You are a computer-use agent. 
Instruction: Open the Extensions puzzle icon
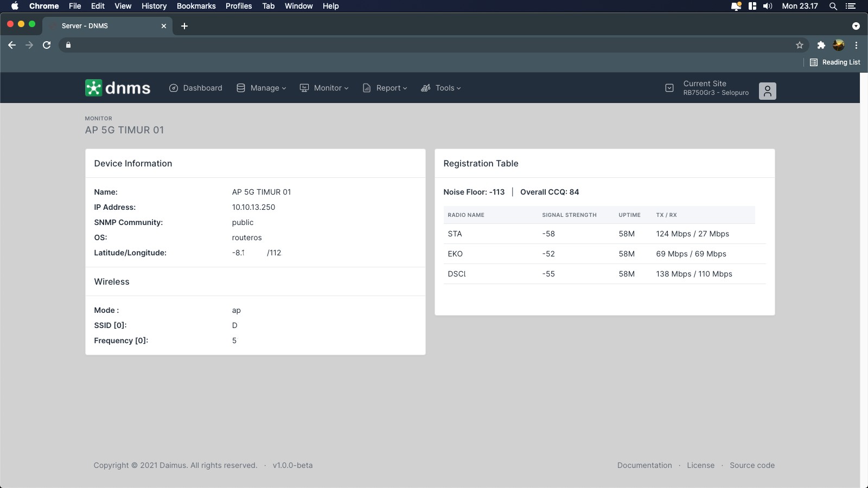pos(821,45)
